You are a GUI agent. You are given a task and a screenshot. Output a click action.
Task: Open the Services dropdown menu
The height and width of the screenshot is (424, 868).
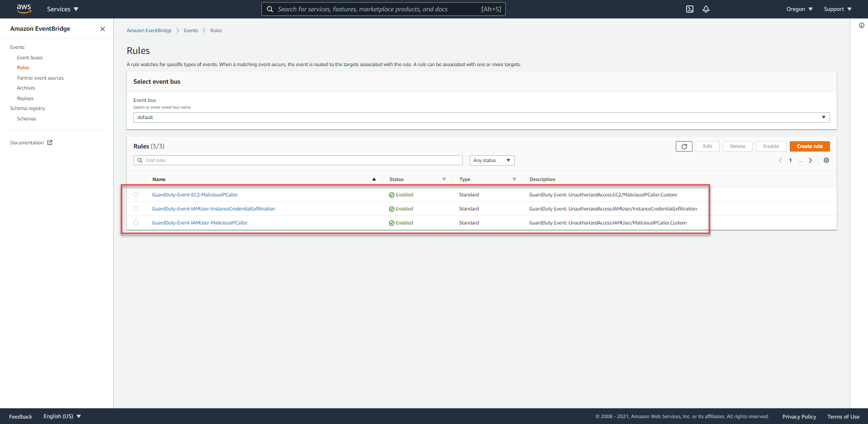(x=62, y=9)
